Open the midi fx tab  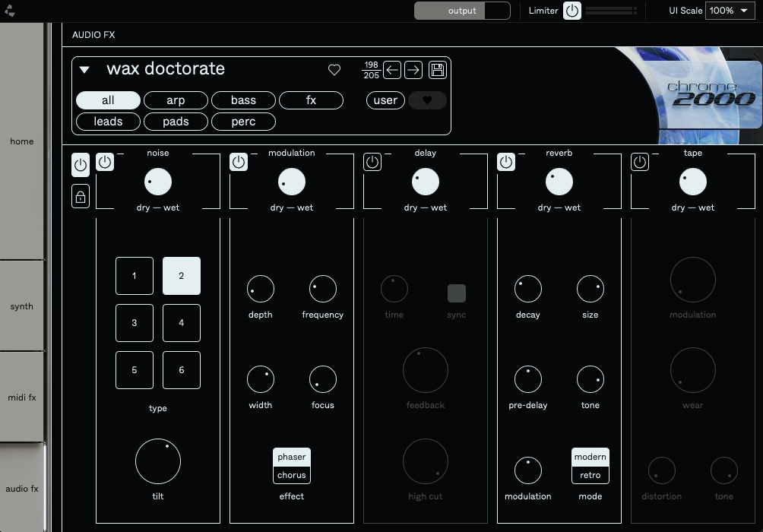22,397
